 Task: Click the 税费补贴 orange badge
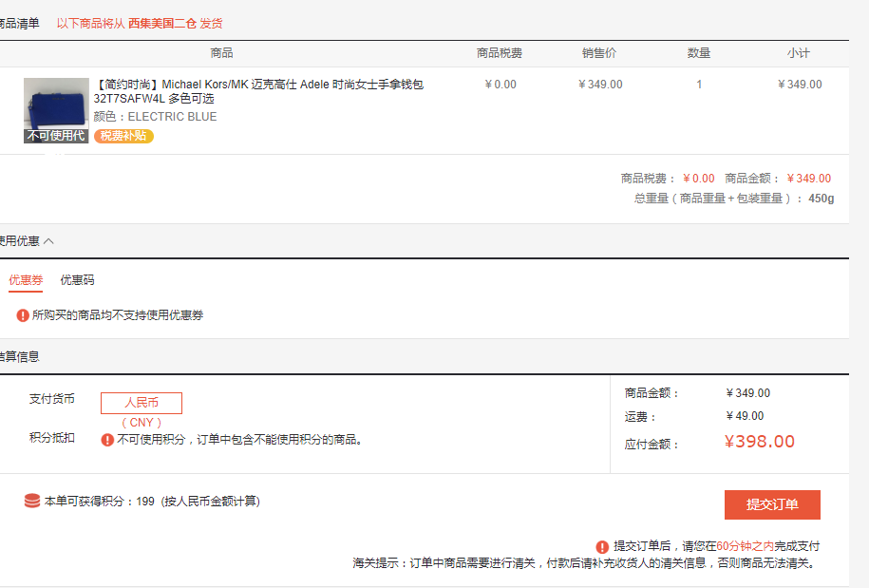point(123,136)
